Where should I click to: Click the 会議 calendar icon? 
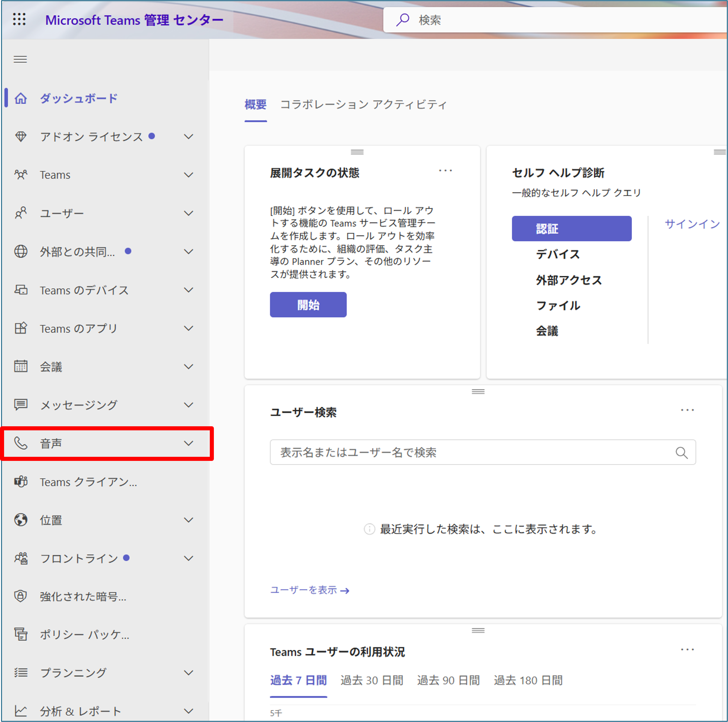[x=21, y=366]
